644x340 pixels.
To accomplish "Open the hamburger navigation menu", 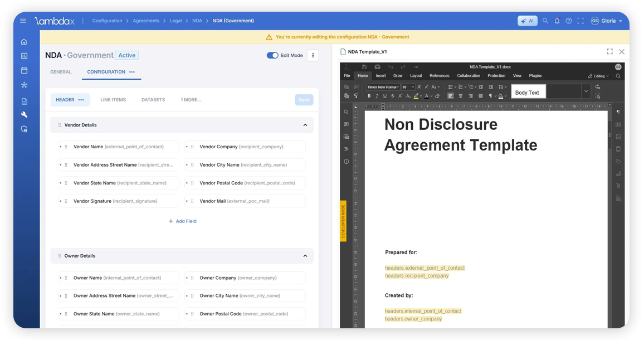I will pyautogui.click(x=23, y=21).
